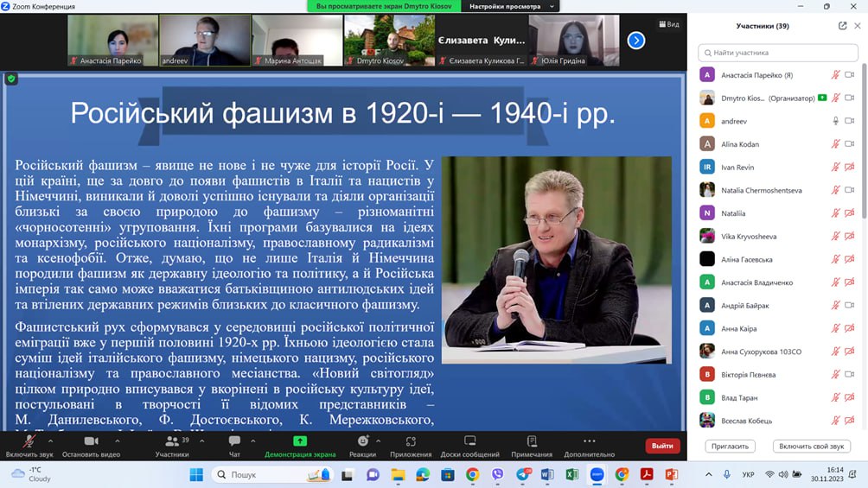
Task: Pop out the participants panel
Action: 843,26
